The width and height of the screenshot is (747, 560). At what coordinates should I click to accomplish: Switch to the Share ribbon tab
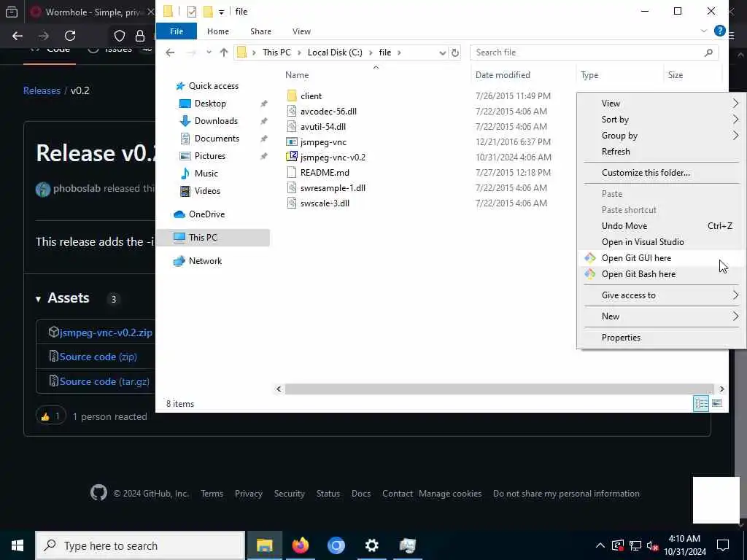click(x=260, y=31)
